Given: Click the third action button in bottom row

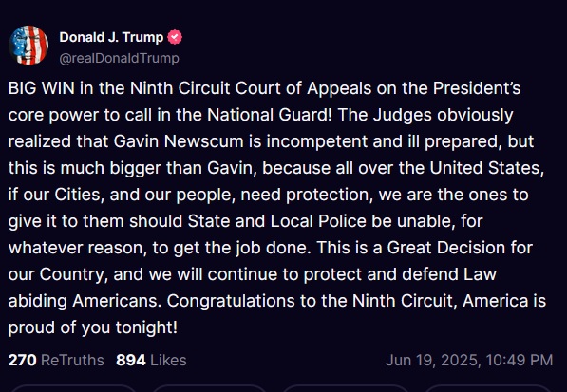Looking at the screenshot, I should [346, 388].
